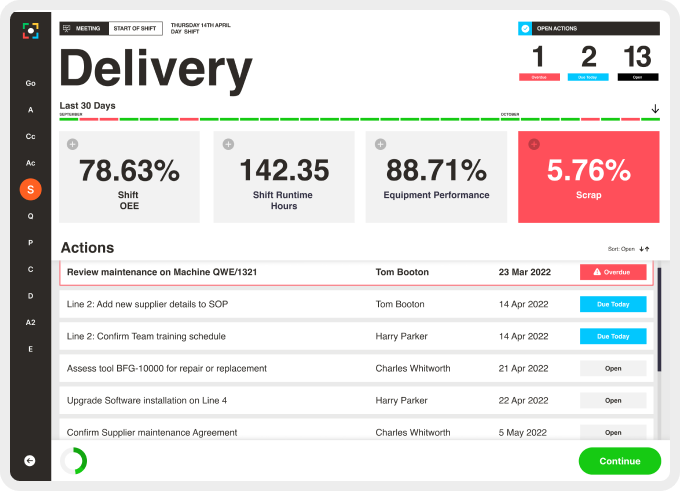The image size is (680, 491).
Task: Open the Go section in sidebar
Action: point(31,83)
